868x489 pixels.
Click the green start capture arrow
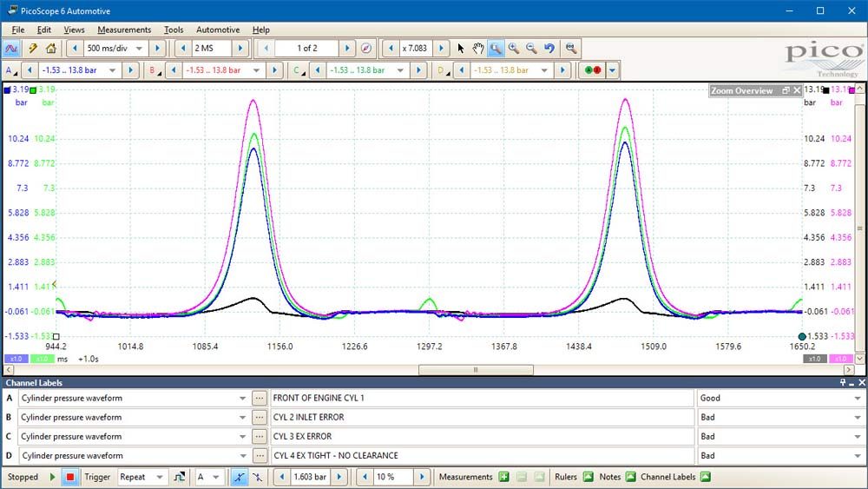pos(53,477)
